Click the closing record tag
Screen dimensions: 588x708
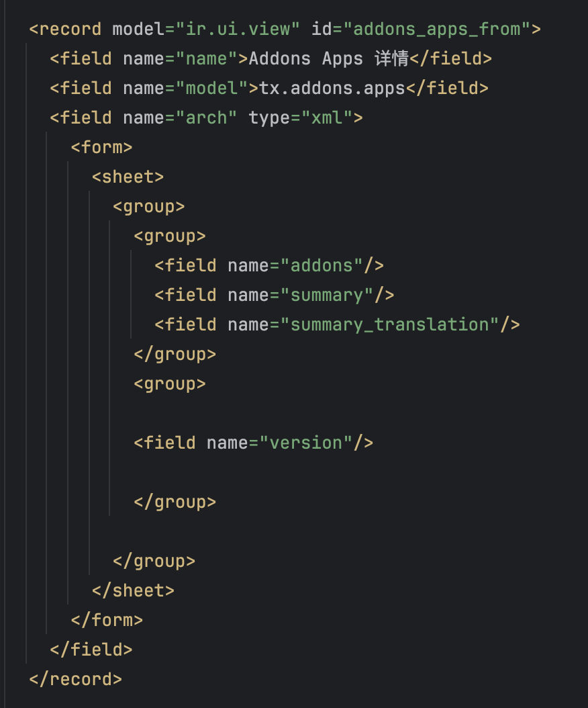[x=76, y=679]
